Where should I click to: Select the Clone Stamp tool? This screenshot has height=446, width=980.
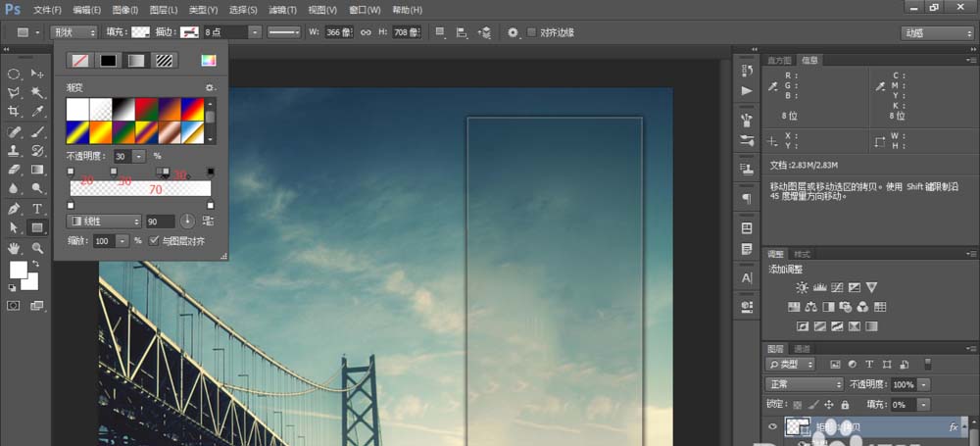click(14, 151)
